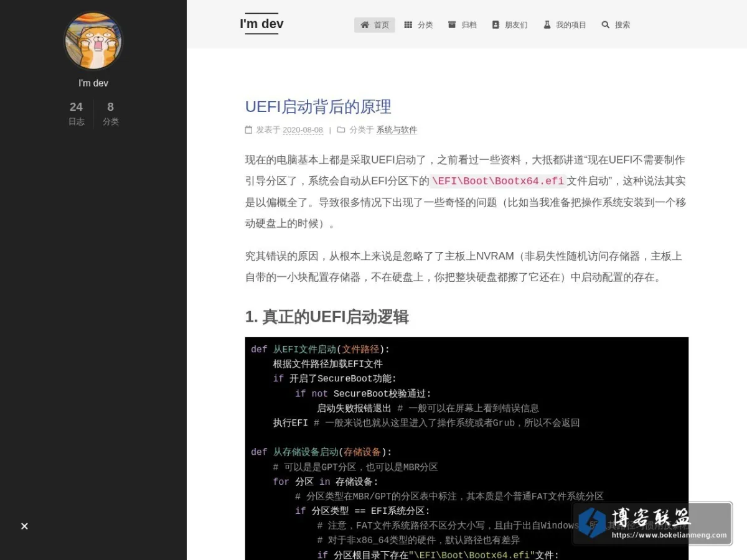The height and width of the screenshot is (560, 747).
Task: Click the code line for 分区 in 存储设备
Action: pos(326,482)
